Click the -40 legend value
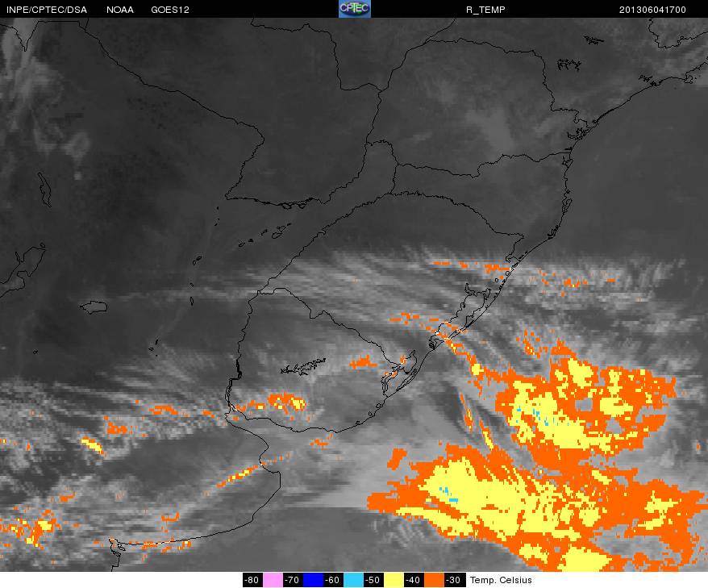This screenshot has width=708, height=588. point(414,580)
